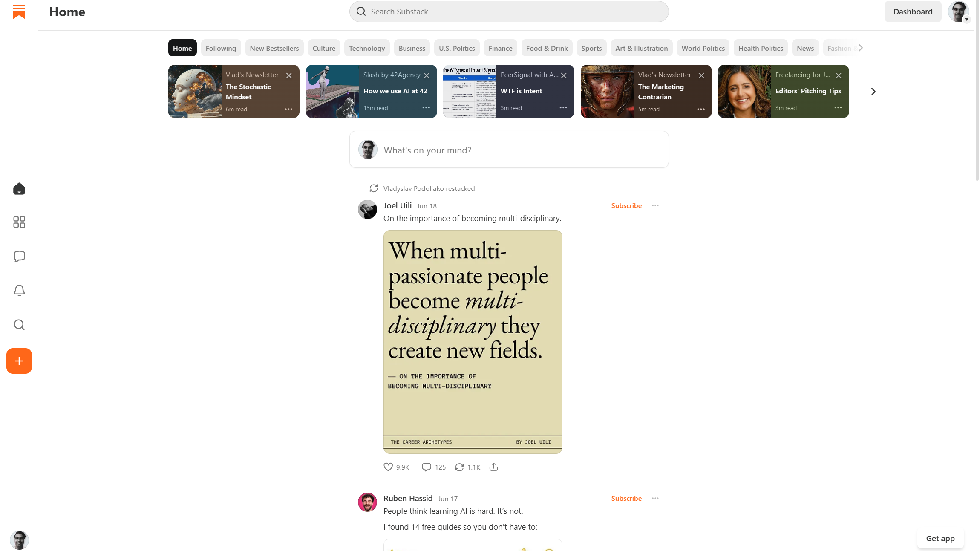Click the Vladyslav Podoliako restacked text
Screen dimensions: 980x551
(429, 188)
